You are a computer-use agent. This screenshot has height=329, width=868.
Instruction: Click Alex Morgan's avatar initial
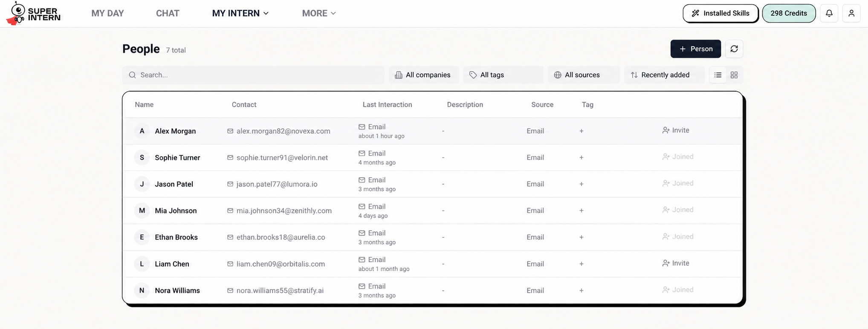(x=142, y=131)
